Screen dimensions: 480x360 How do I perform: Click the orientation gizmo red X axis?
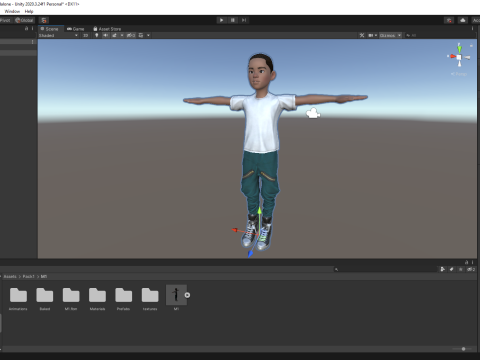(x=452, y=56)
